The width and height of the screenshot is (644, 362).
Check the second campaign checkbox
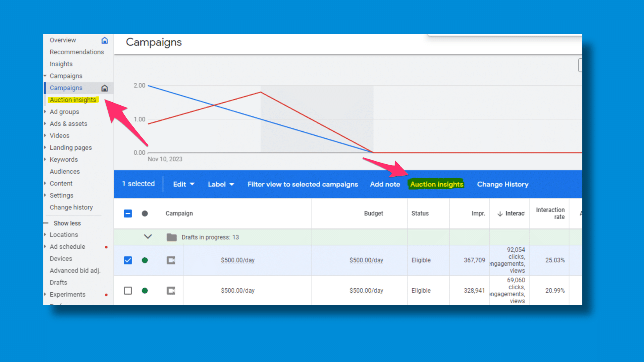(x=128, y=291)
